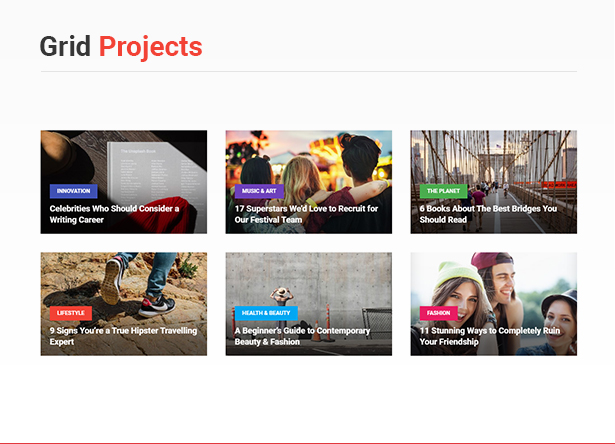Click the Brooklyn bridge walkway thumbnail

pos(494,157)
